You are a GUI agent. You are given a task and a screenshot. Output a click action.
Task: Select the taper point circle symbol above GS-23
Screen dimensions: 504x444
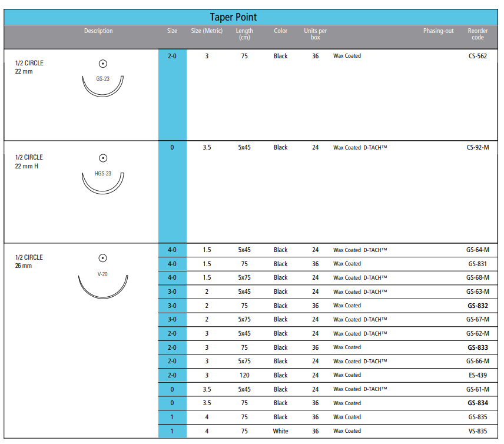[102, 64]
